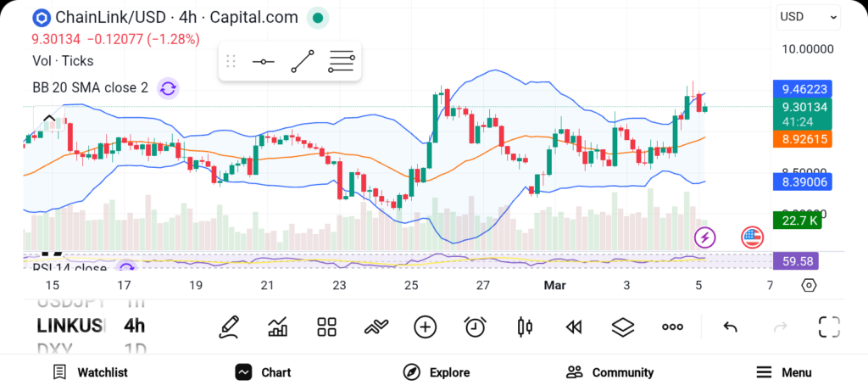
Task: Create an alert with the alarm clock icon
Action: (475, 327)
